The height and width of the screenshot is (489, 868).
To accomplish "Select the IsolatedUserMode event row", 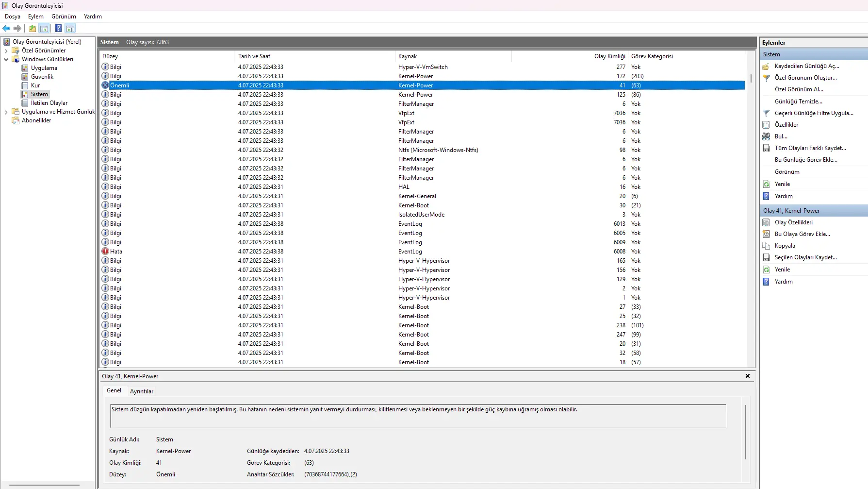I will pos(422,215).
